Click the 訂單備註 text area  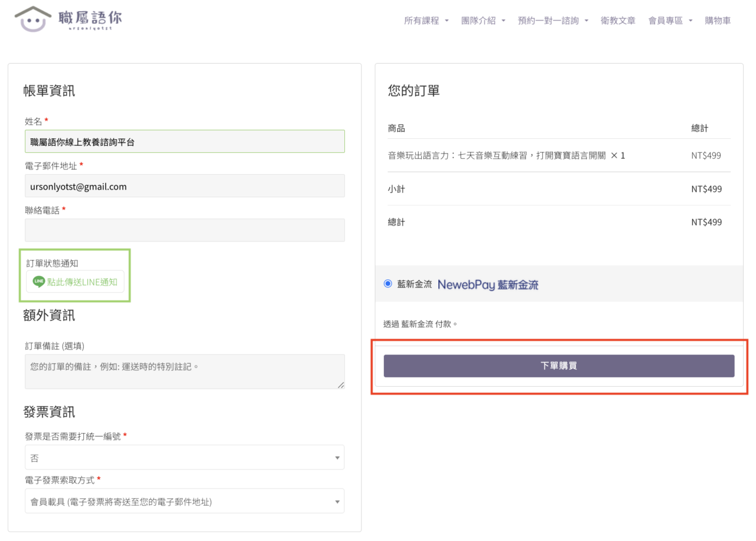pos(184,371)
